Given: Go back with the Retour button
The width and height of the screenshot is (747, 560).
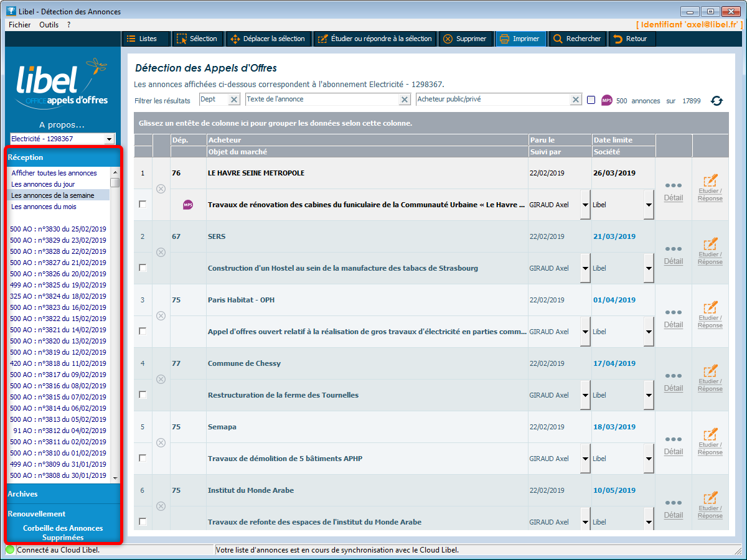Looking at the screenshot, I should [631, 39].
